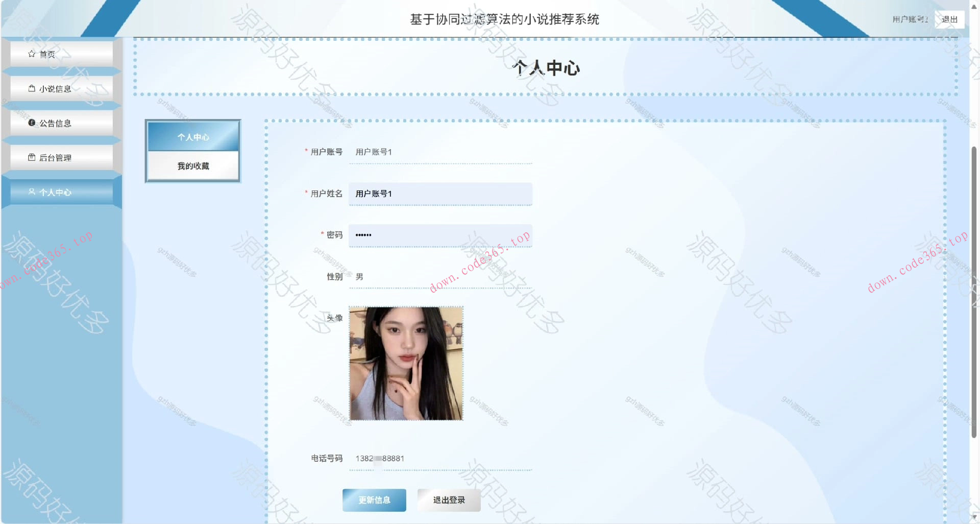Click the scrollbar up arrow at top right

point(974,6)
